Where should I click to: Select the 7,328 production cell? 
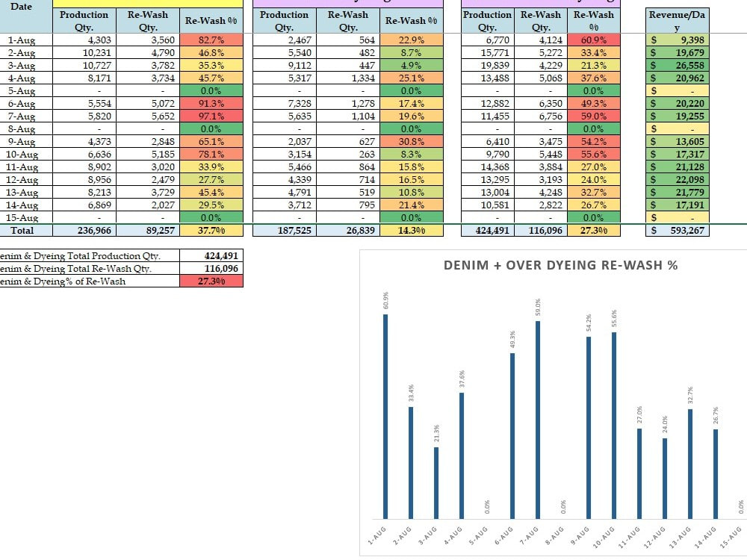tap(285, 103)
